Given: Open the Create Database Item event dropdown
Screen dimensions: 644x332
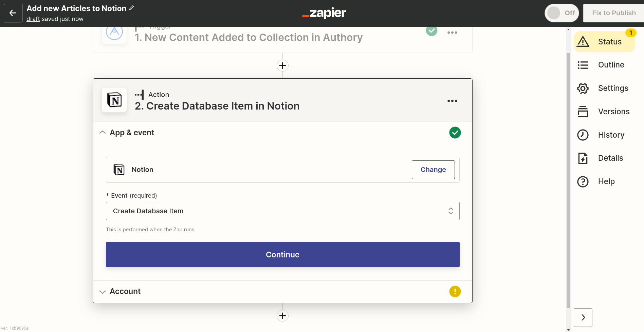Looking at the screenshot, I should coord(282,211).
